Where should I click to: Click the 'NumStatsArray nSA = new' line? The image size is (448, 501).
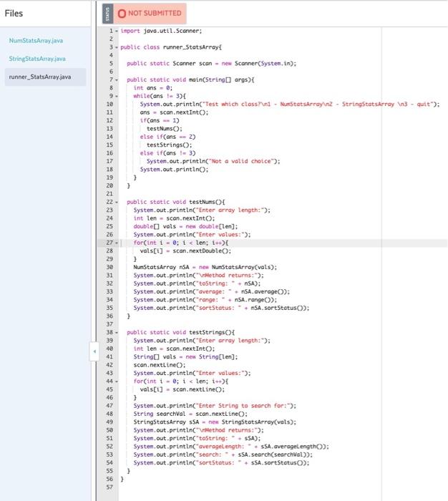(205, 267)
